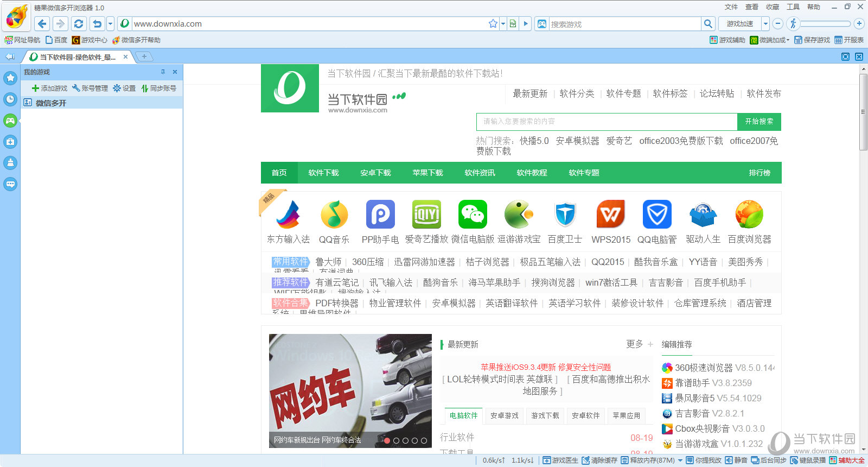This screenshot has width=868, height=467.
Task: Close the 当下软件园 tab
Action: pyautogui.click(x=125, y=56)
